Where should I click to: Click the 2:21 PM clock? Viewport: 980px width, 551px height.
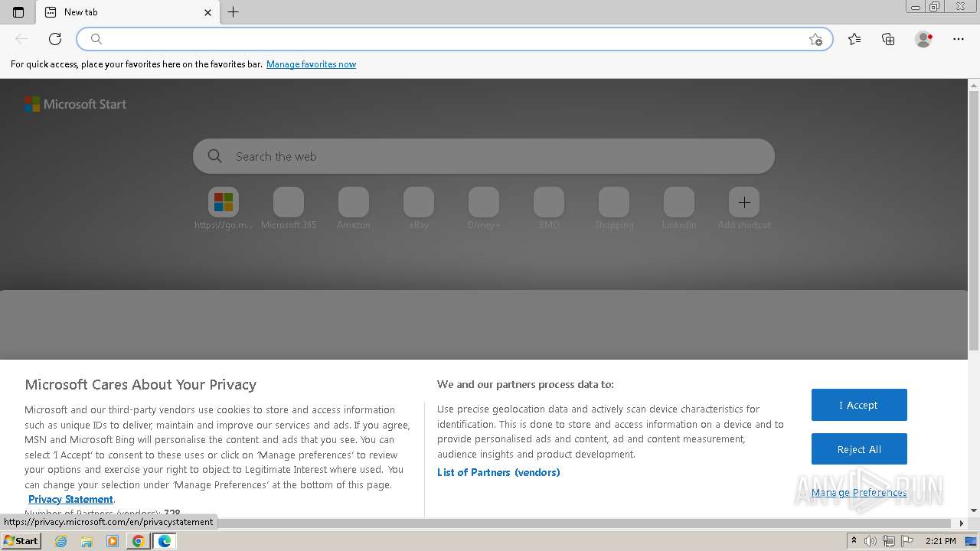(x=940, y=541)
